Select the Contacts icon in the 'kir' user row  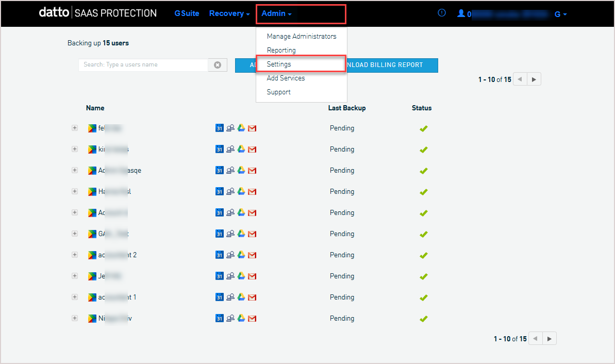coord(230,149)
